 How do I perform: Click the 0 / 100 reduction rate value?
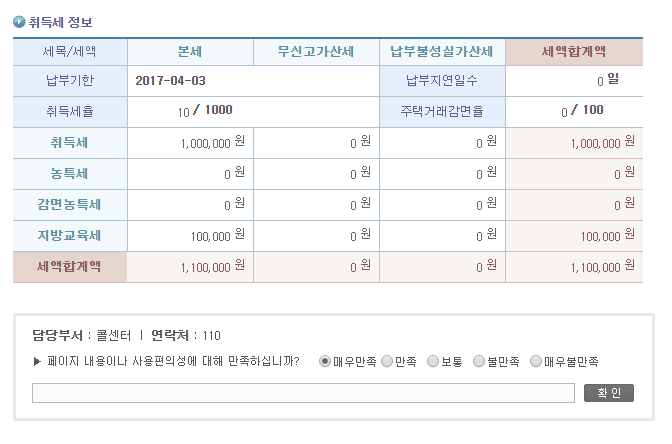(582, 111)
